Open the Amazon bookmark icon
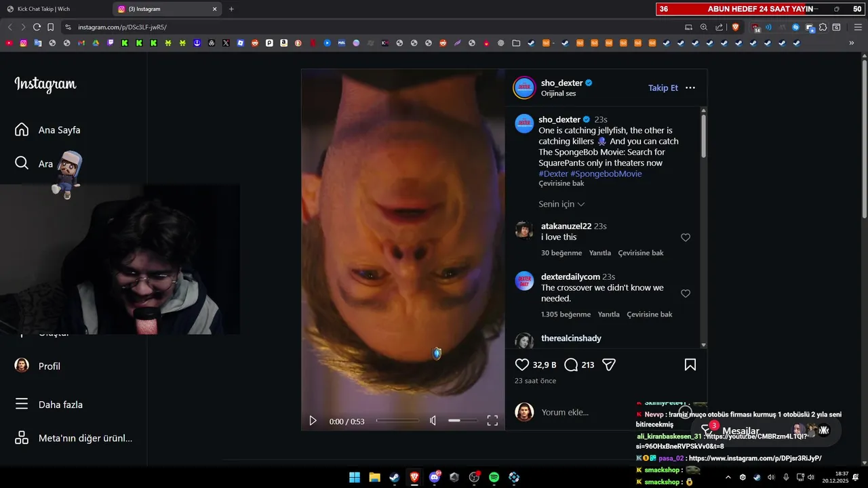Screen dimensions: 868x488 pyautogui.click(x=283, y=43)
